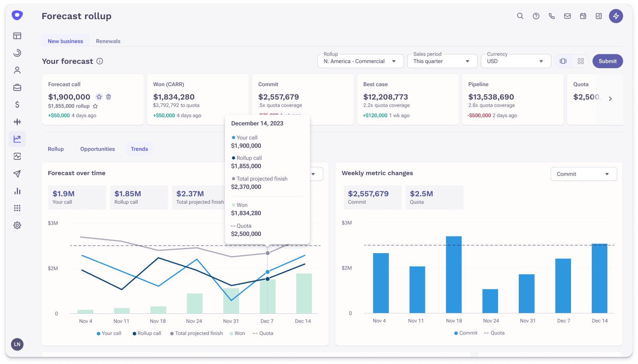Click the Dec 14 bar in Weekly chart
This screenshot has height=364, width=638.
(599, 278)
